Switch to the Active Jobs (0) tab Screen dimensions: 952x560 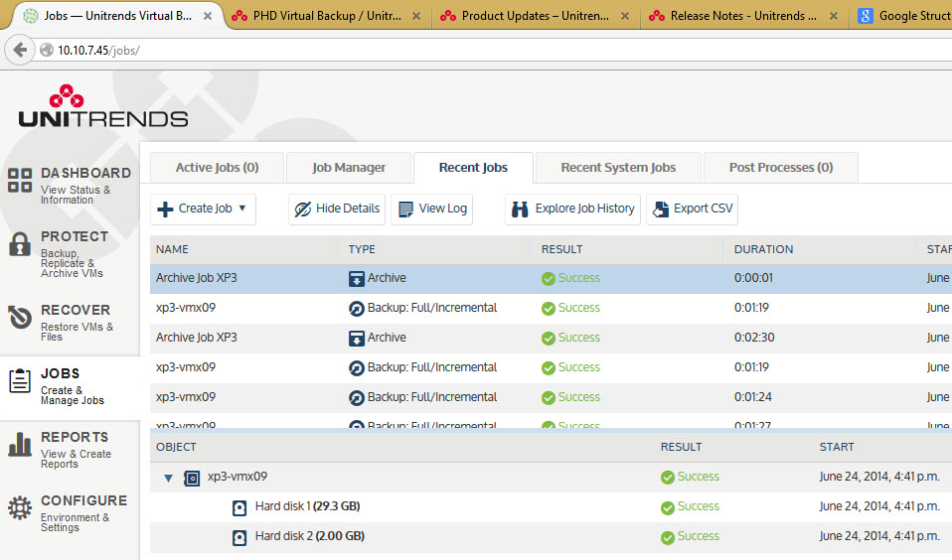coord(217,168)
